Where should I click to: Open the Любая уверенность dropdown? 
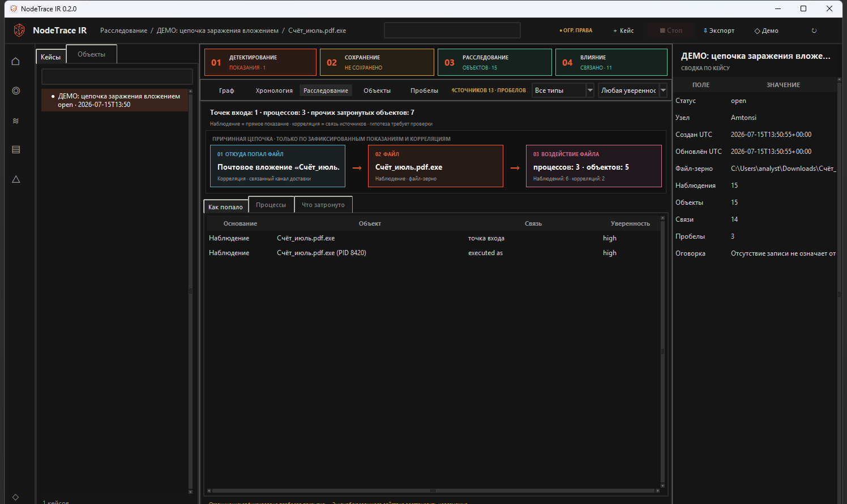click(x=633, y=91)
